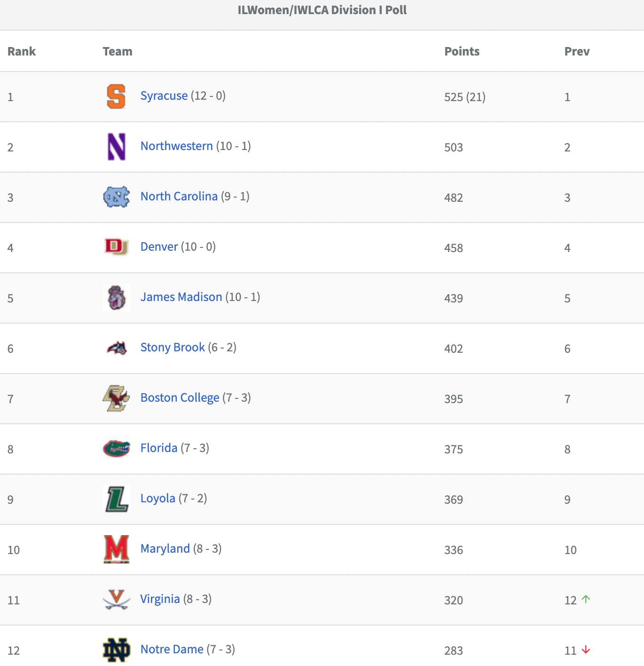Image resolution: width=644 pixels, height=666 pixels.
Task: Open the Northwestern team link
Action: coord(177,146)
